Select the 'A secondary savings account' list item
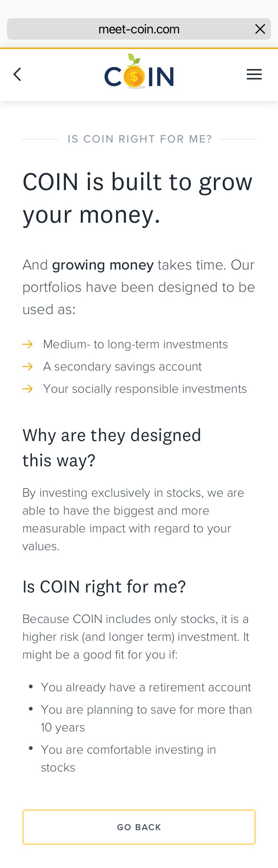The image size is (278, 868). point(122,367)
